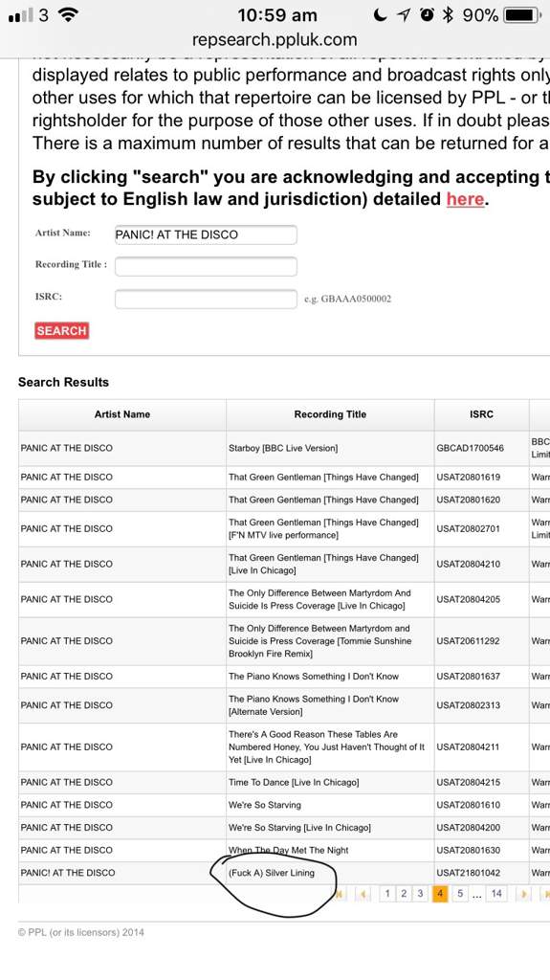
Task: Focus the Artist Name input field
Action: (206, 235)
